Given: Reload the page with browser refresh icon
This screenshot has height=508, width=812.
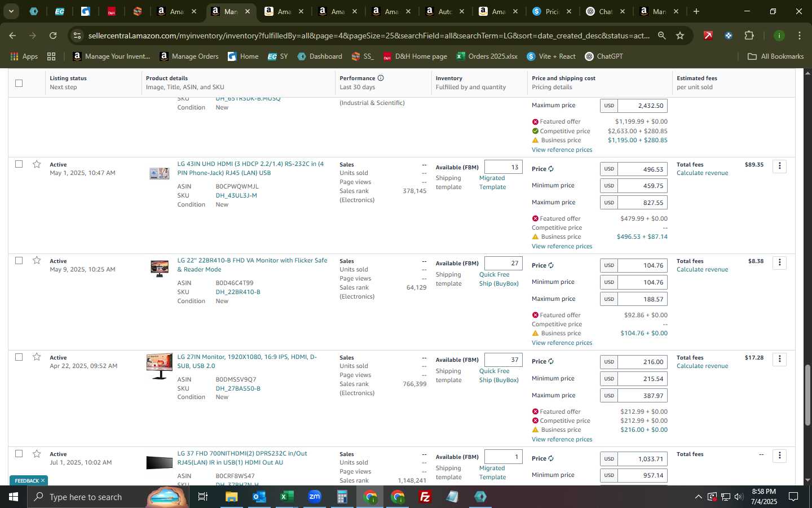Looking at the screenshot, I should point(53,36).
